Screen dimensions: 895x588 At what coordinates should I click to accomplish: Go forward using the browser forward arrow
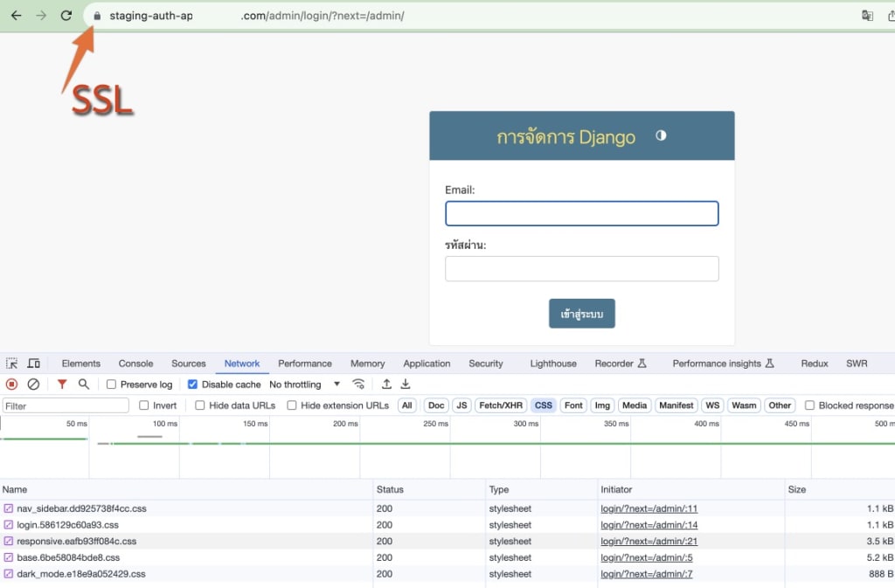41,16
